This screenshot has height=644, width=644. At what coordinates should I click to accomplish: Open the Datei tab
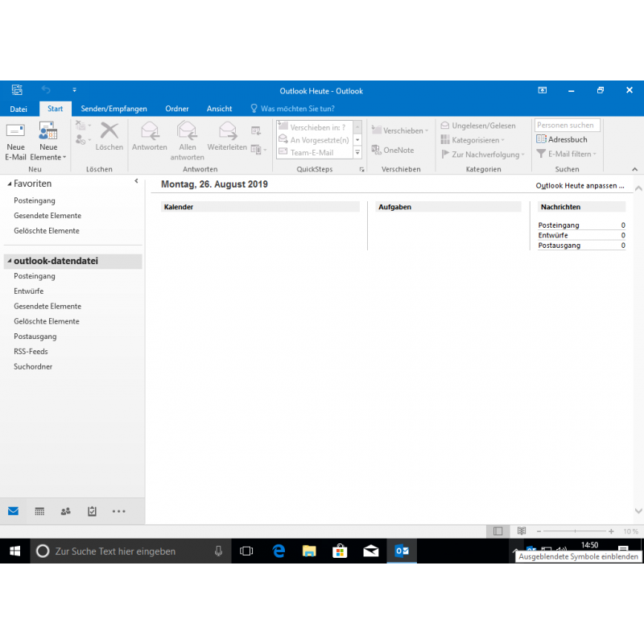coord(19,109)
